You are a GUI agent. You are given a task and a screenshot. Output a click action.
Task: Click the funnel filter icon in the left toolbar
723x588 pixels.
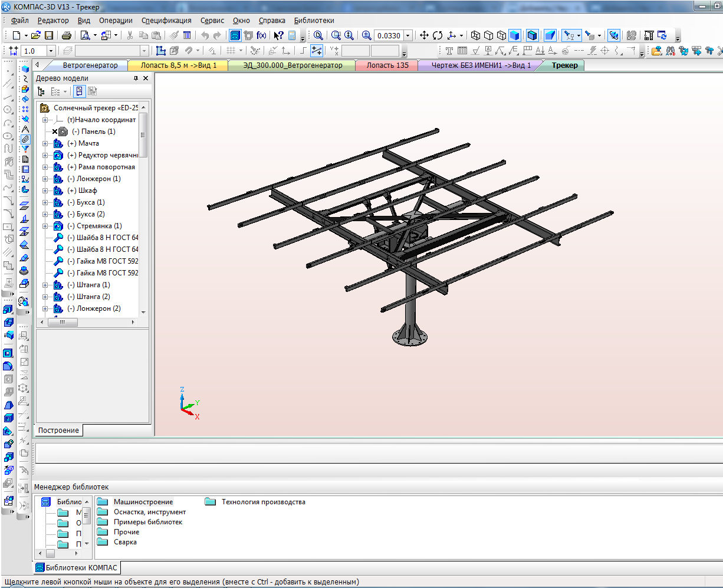tap(25, 149)
